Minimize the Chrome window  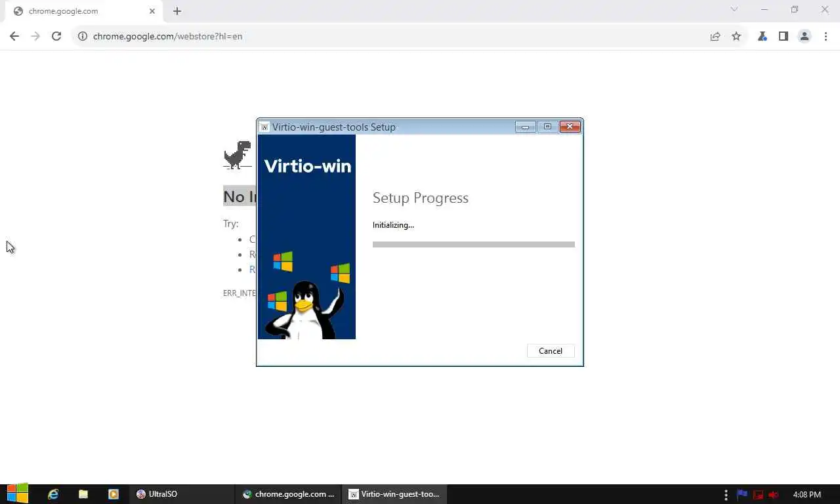point(765,9)
